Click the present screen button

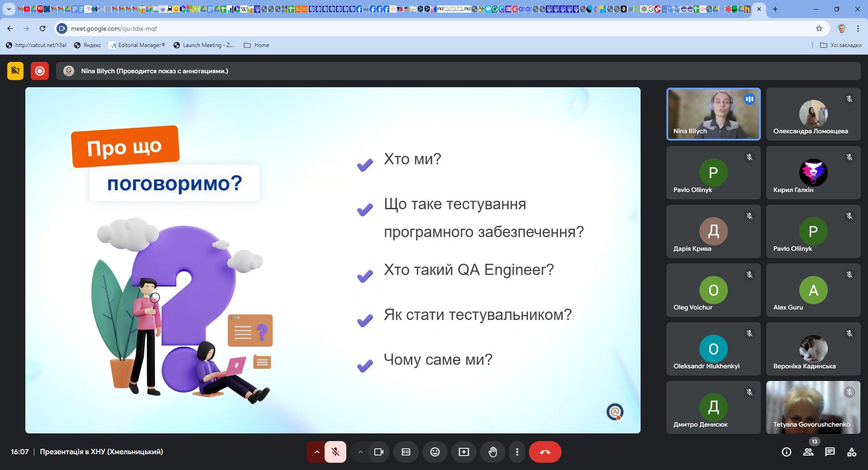[x=464, y=452]
